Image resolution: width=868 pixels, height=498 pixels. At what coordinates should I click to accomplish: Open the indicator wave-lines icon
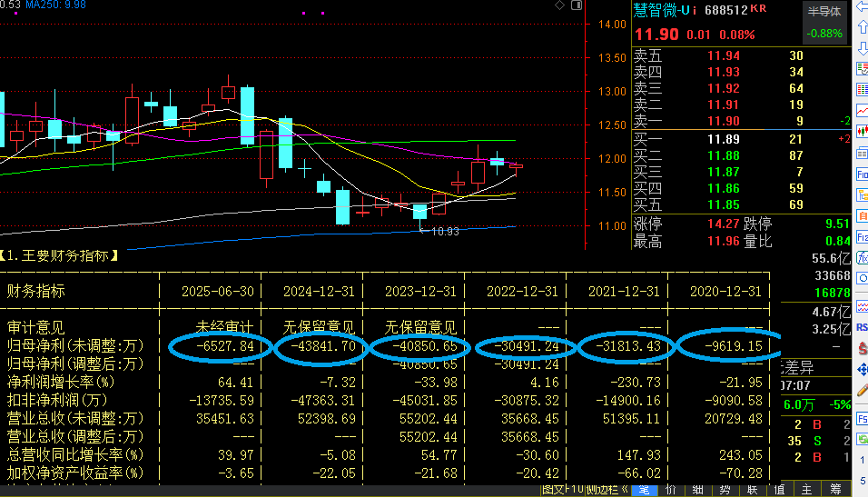point(863,306)
